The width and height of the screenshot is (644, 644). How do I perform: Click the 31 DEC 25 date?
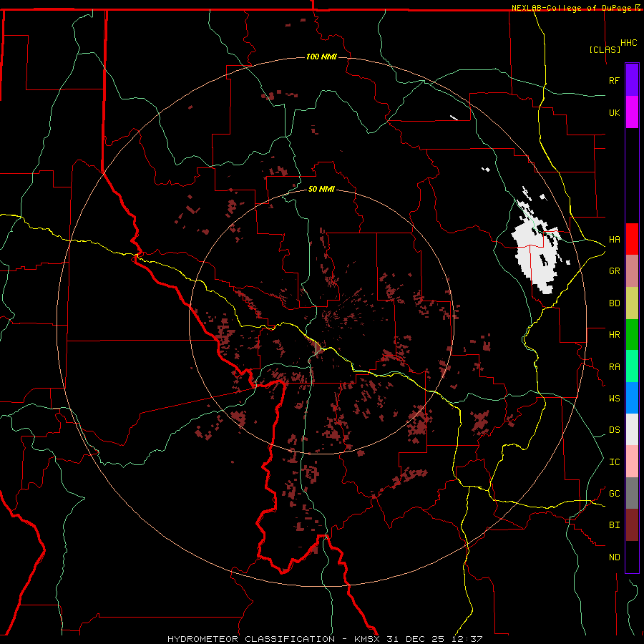(x=416, y=639)
